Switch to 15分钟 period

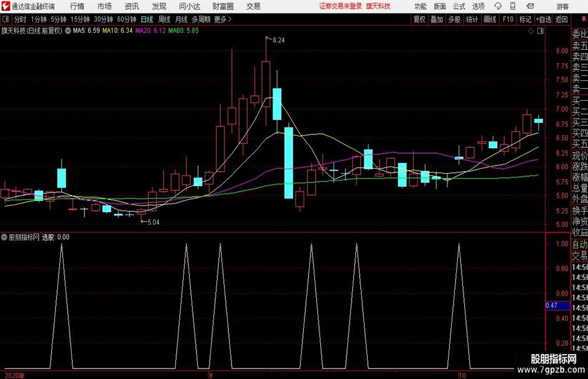point(80,19)
